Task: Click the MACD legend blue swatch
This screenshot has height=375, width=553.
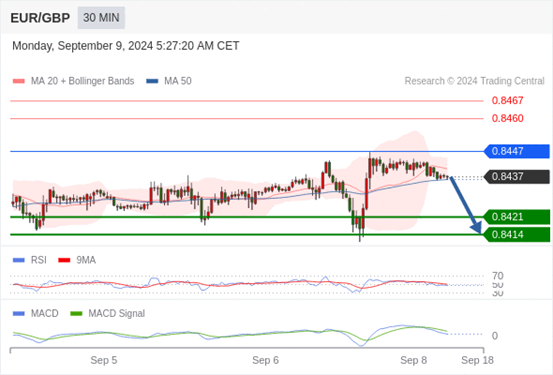Action: [x=19, y=314]
